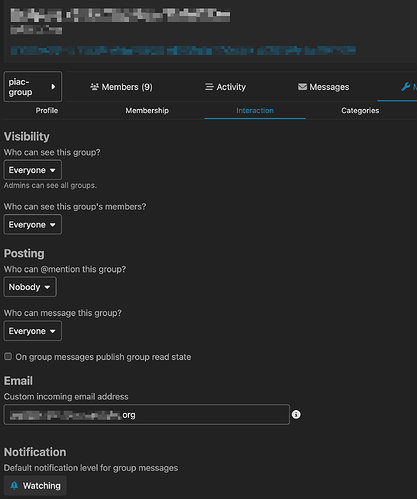Open the 'Who can message this group' dropdown
417x499 pixels.
coord(33,331)
